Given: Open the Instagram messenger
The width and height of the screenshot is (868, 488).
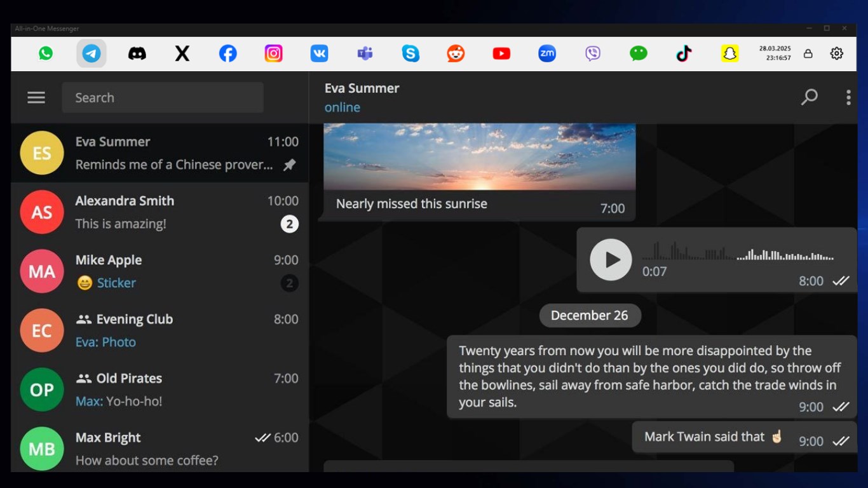Looking at the screenshot, I should point(273,53).
